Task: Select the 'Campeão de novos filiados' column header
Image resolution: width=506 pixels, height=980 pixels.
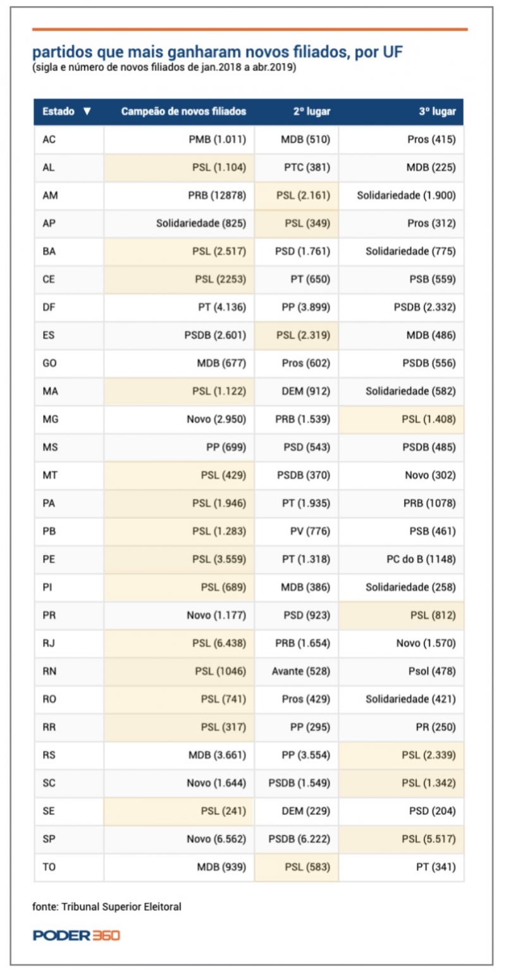Action: (183, 112)
